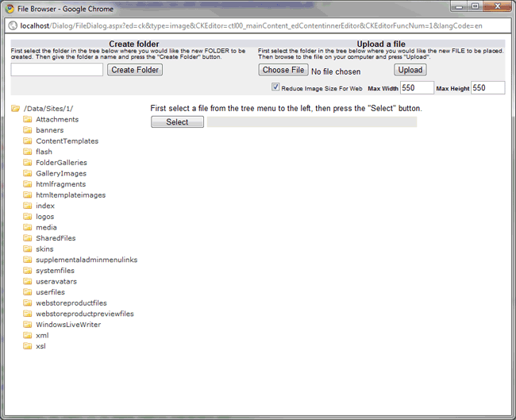The width and height of the screenshot is (516, 420).
Task: Toggle Reduce Image Size For Web checkbox
Action: coord(275,87)
